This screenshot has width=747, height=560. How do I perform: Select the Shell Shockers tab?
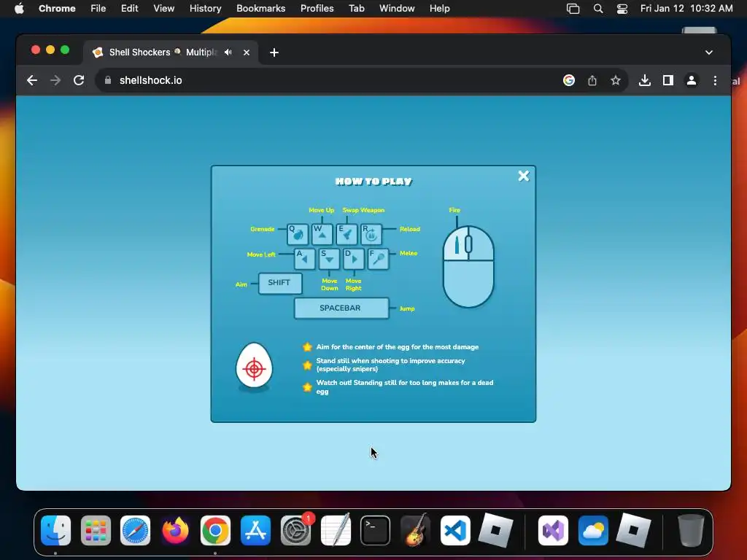coord(171,52)
